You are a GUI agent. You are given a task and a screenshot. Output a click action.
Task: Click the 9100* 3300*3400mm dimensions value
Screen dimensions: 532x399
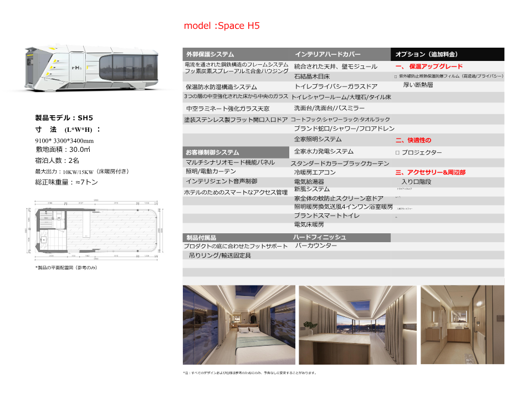pyautogui.click(x=64, y=141)
